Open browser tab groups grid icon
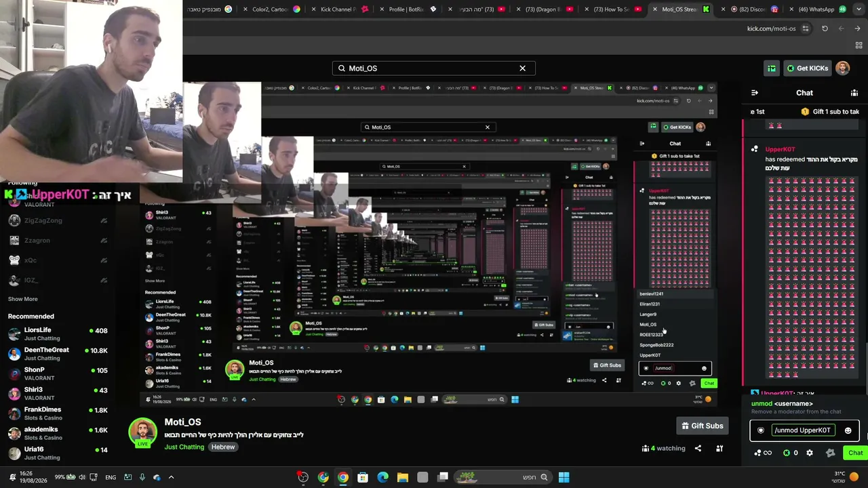 tap(859, 45)
